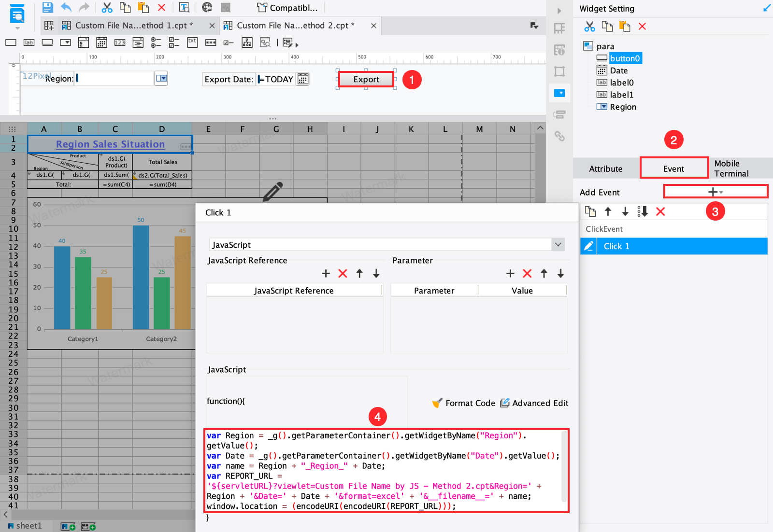Viewport: 773px width, 532px height.
Task: Click the Region Sales Situation title cell
Action: [110, 144]
